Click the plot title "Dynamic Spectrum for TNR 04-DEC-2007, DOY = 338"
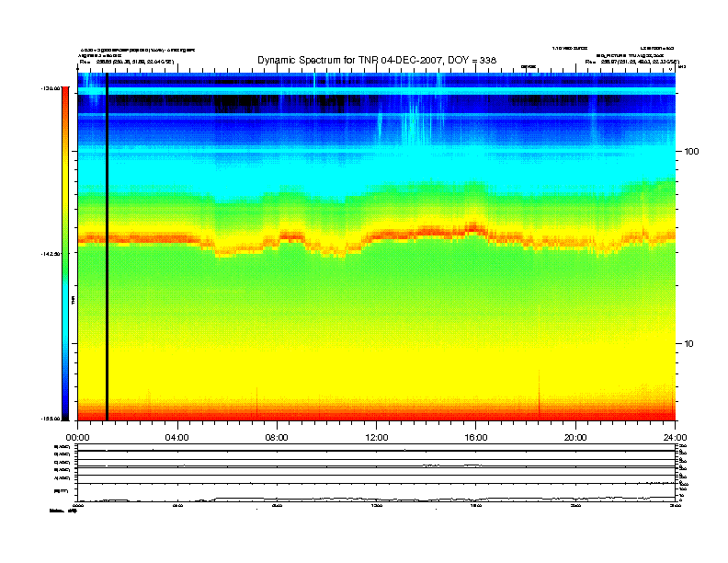Screen dimensions: 728x563 377,61
